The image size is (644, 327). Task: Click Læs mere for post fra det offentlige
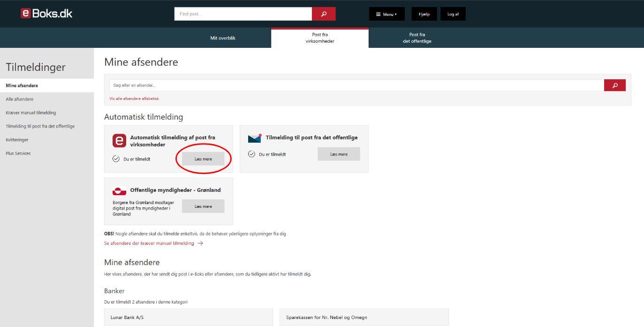pos(339,154)
